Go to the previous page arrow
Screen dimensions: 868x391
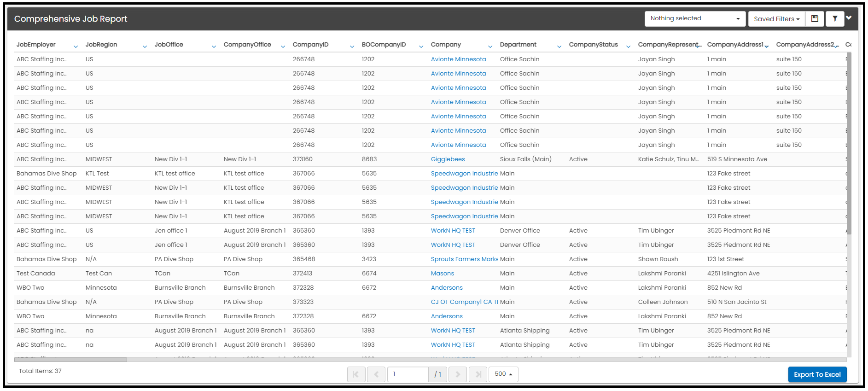376,374
